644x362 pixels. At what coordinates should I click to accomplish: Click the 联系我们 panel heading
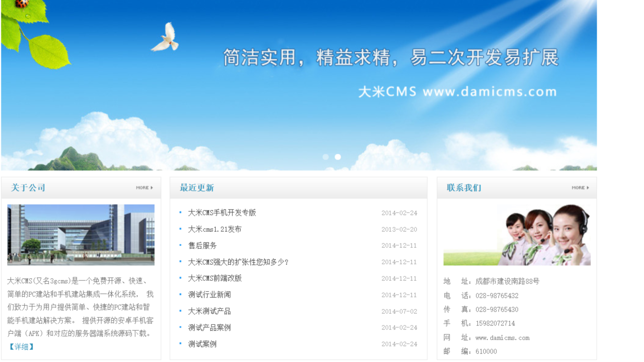[464, 188]
